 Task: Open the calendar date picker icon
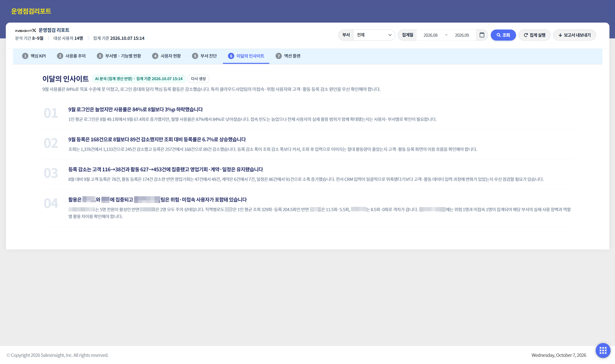point(482,35)
